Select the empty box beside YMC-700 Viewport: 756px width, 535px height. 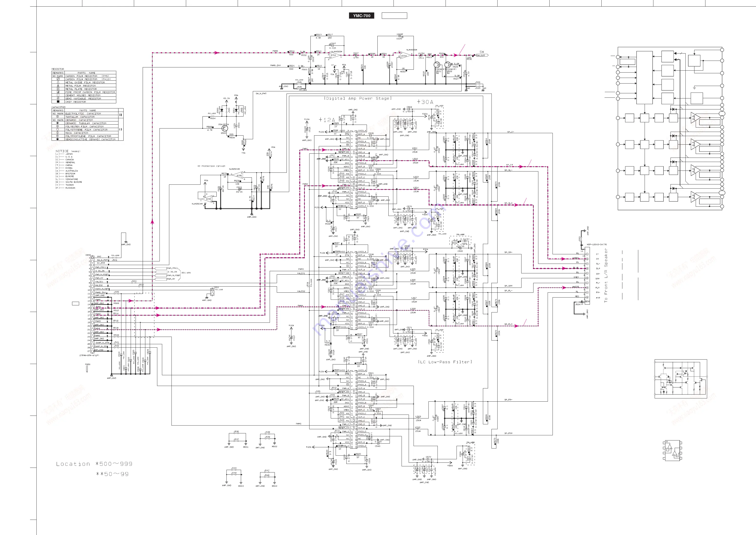pos(394,15)
